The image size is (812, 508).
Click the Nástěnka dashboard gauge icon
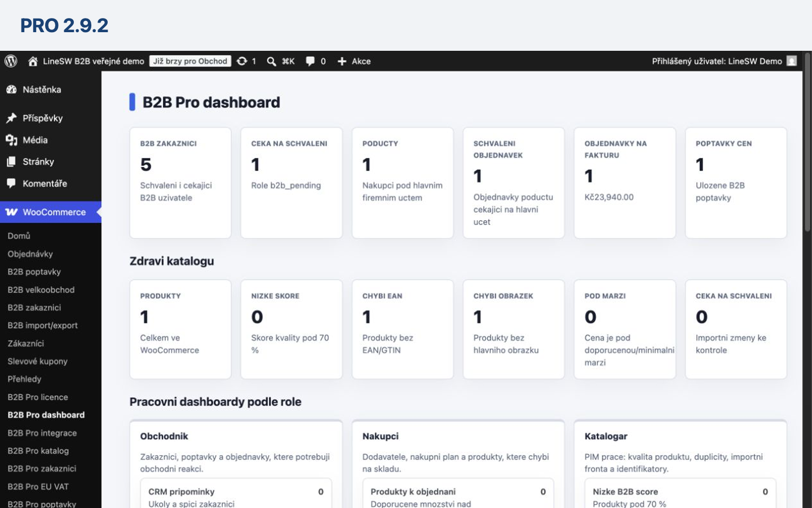click(x=11, y=89)
